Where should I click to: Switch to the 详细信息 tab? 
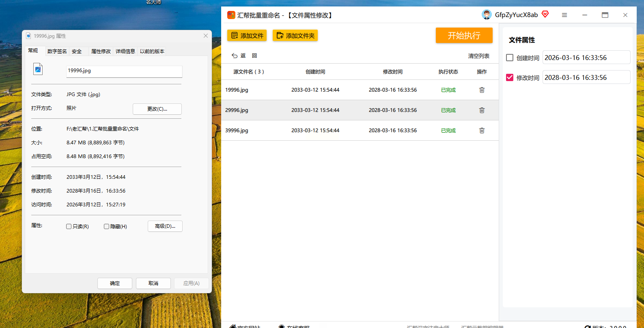pyautogui.click(x=125, y=51)
